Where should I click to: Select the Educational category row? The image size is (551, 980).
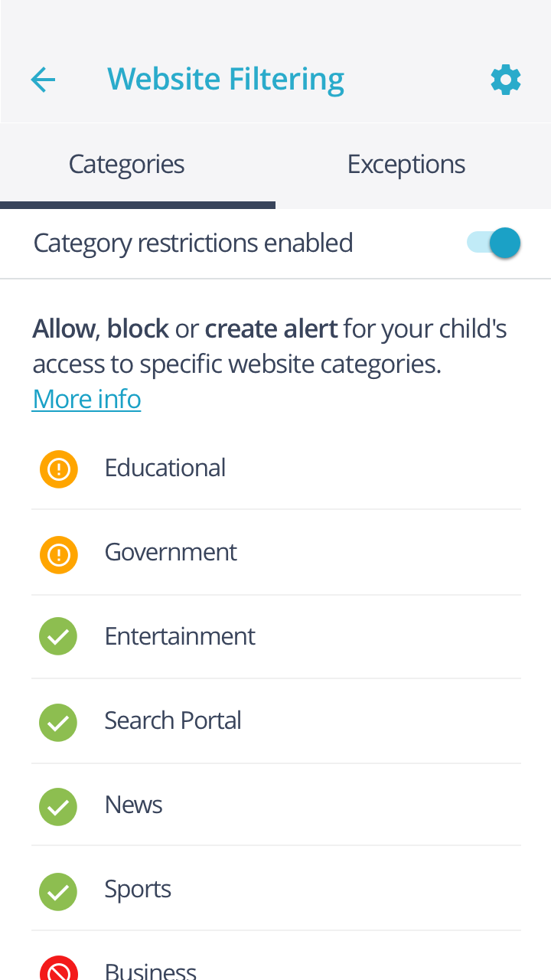tap(275, 468)
